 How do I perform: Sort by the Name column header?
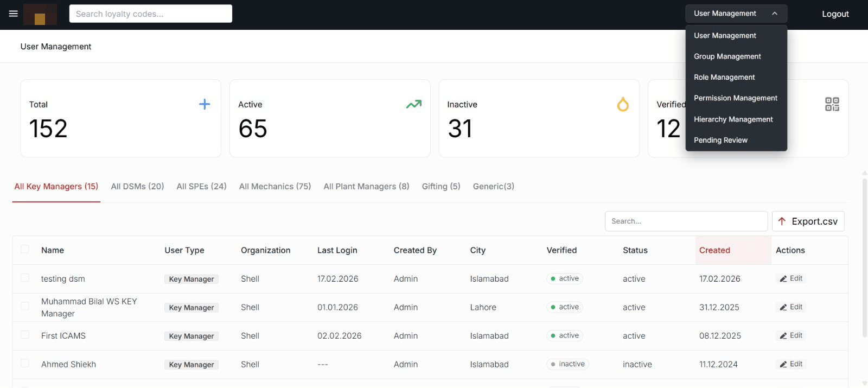(x=53, y=250)
